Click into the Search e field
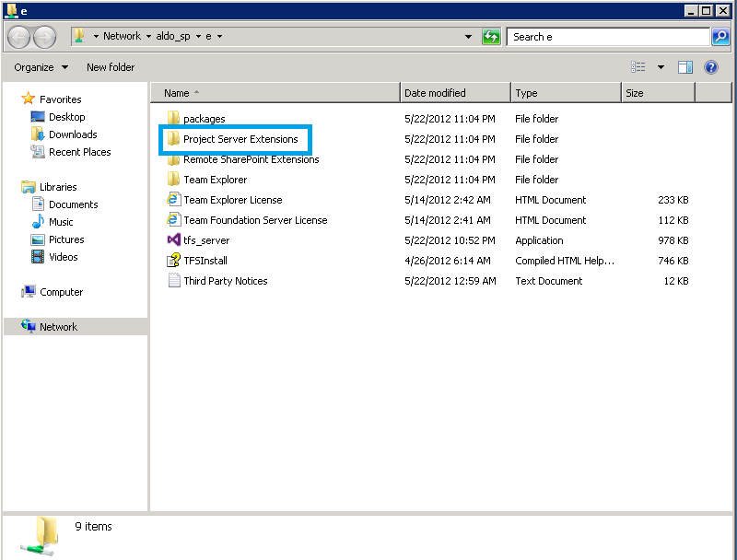The height and width of the screenshot is (560, 737). coord(608,37)
